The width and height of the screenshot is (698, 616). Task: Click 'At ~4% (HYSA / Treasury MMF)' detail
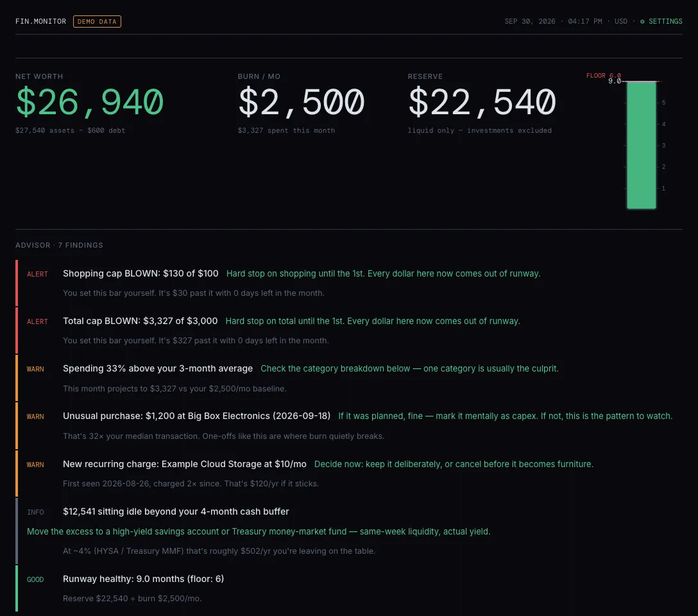point(219,551)
